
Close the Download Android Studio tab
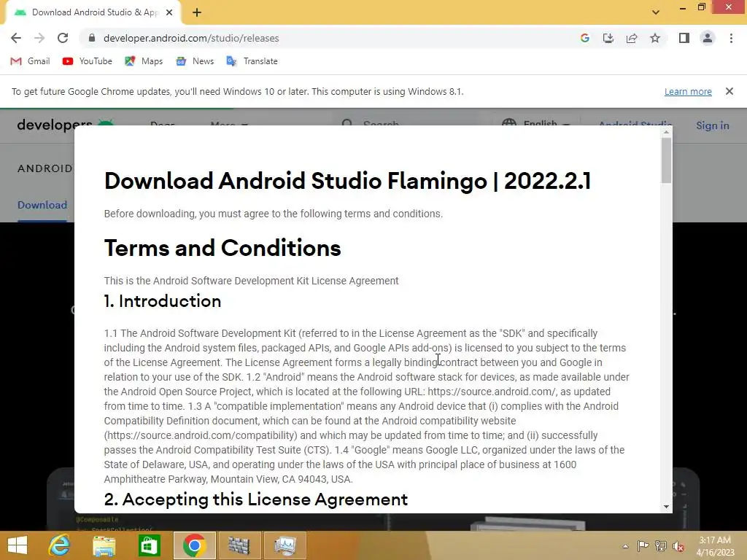(169, 12)
